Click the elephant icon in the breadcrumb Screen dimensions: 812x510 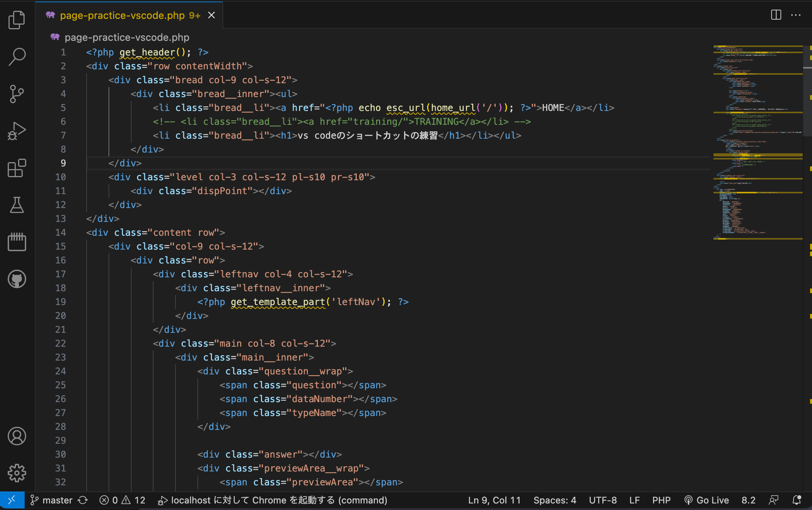(55, 37)
